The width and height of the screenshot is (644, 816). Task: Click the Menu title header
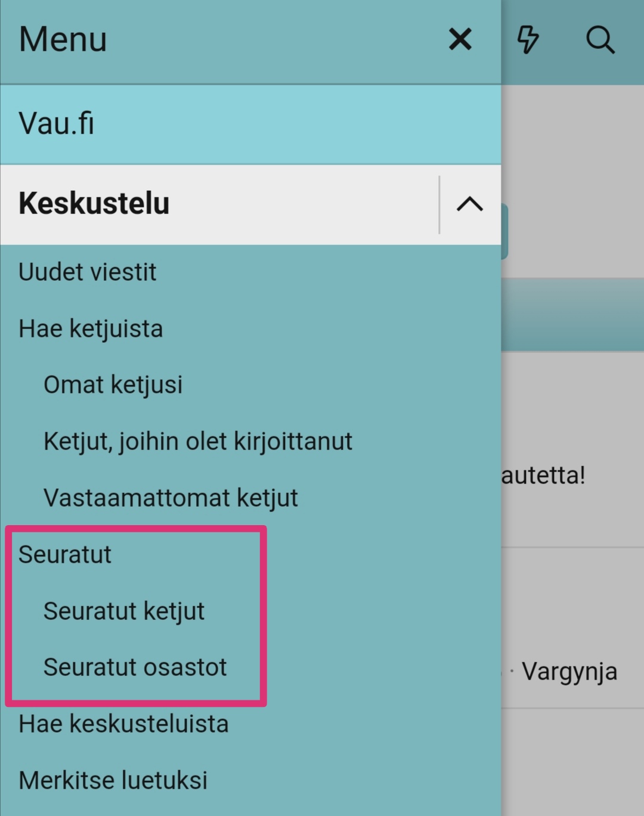coord(62,39)
